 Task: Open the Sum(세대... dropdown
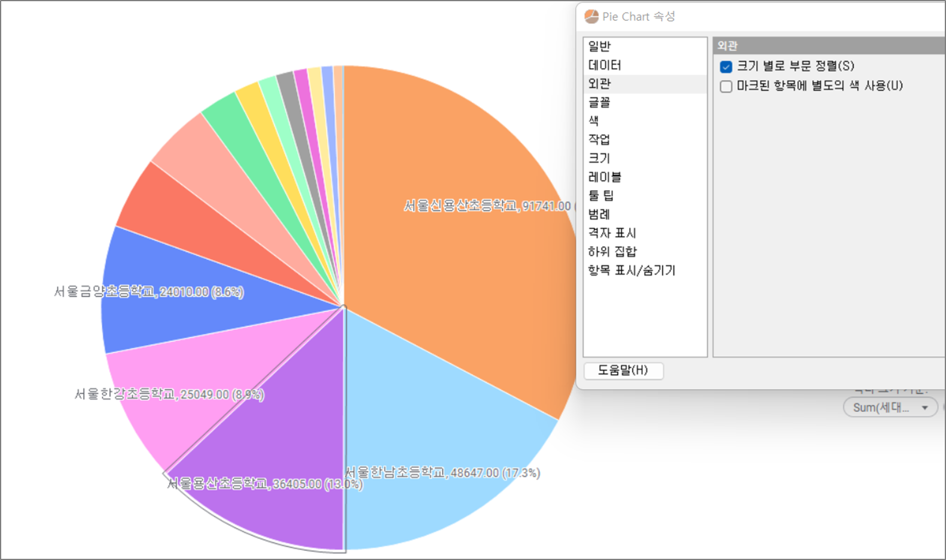890,408
